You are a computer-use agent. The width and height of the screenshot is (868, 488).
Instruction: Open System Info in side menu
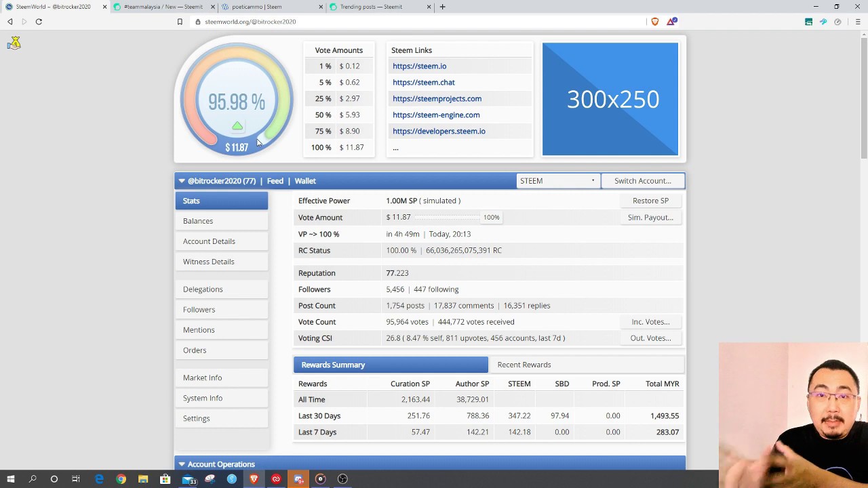pyautogui.click(x=222, y=398)
